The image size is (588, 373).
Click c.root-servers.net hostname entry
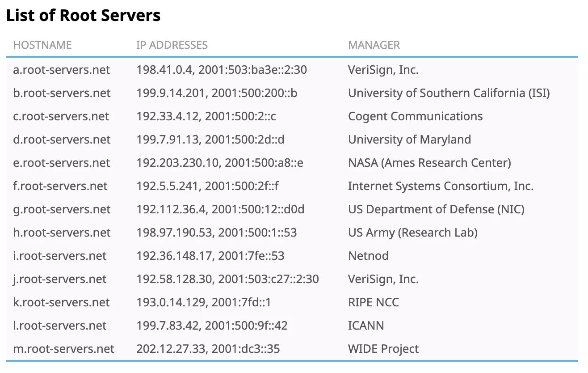click(x=61, y=116)
